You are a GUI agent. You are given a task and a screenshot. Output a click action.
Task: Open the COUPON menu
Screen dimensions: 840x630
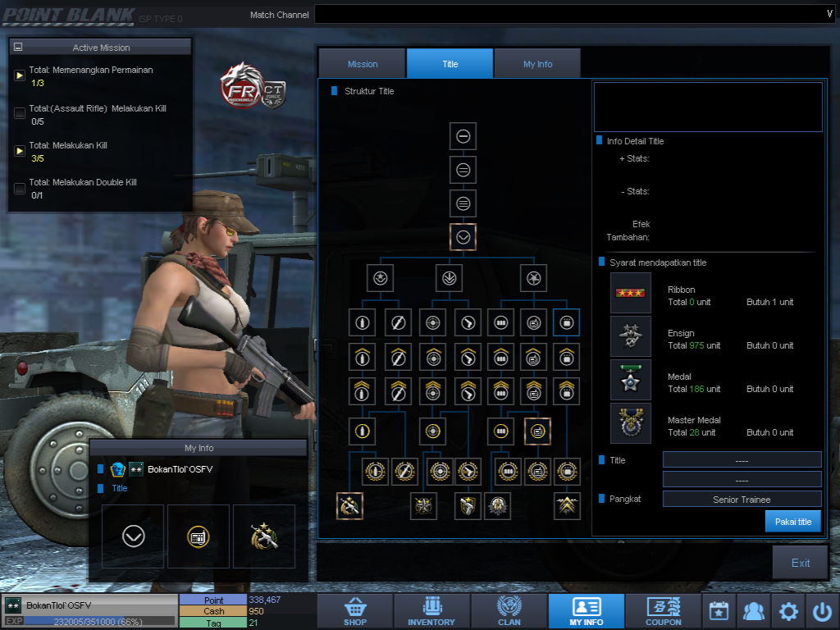[x=663, y=611]
